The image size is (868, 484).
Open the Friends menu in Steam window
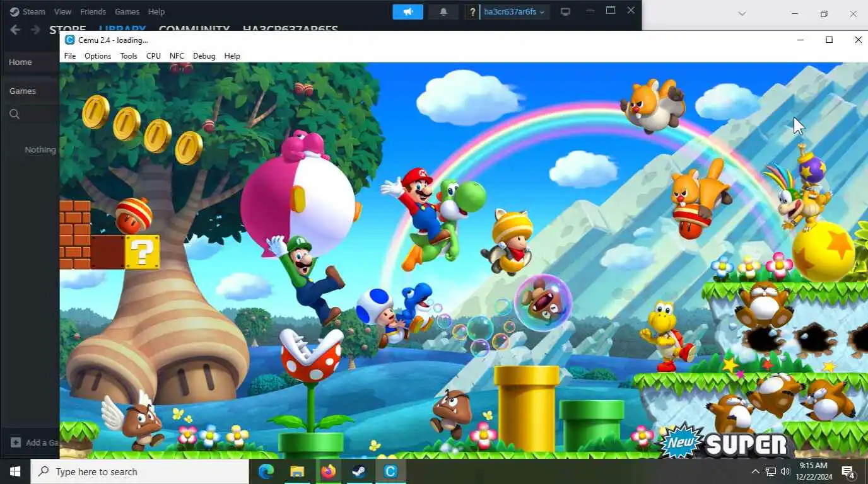coord(93,11)
